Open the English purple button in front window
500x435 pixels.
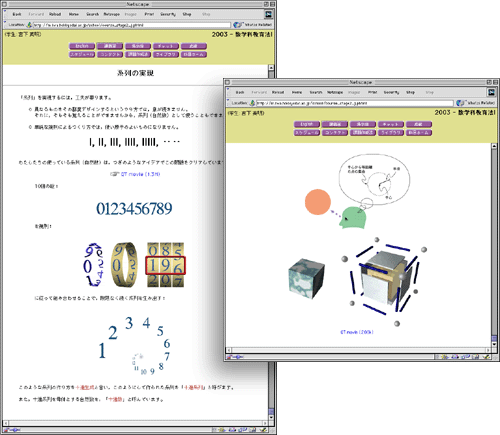[307, 124]
